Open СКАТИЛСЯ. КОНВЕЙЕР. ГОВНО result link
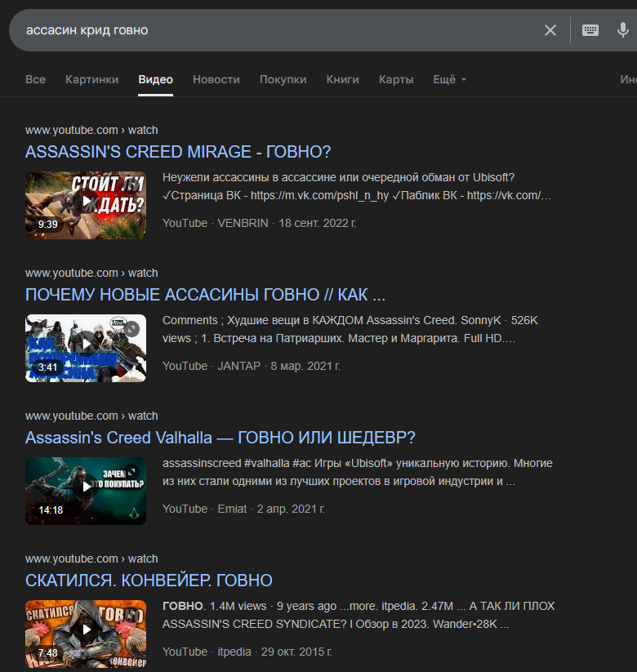Viewport: 637px width, 672px height. click(149, 581)
